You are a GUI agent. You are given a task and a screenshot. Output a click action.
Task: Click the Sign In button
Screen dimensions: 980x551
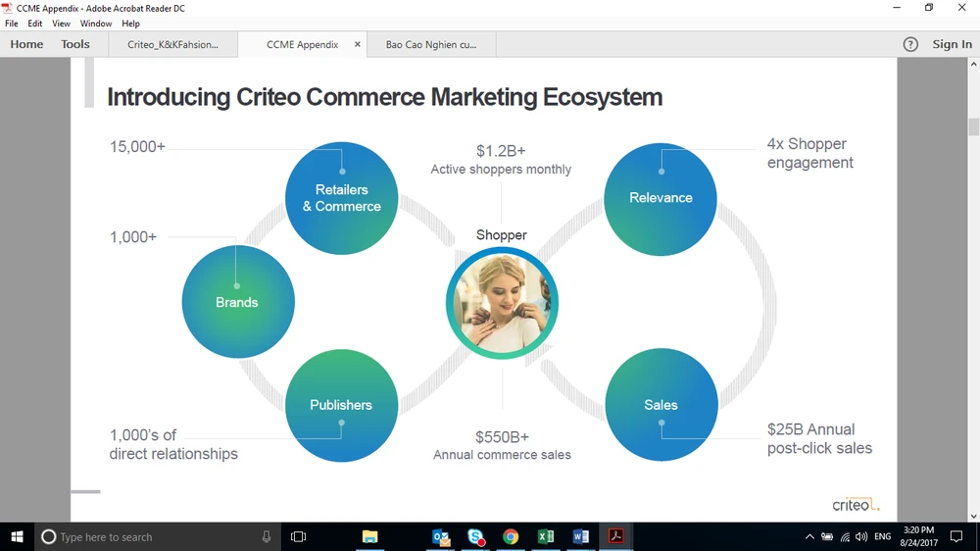pyautogui.click(x=952, y=44)
